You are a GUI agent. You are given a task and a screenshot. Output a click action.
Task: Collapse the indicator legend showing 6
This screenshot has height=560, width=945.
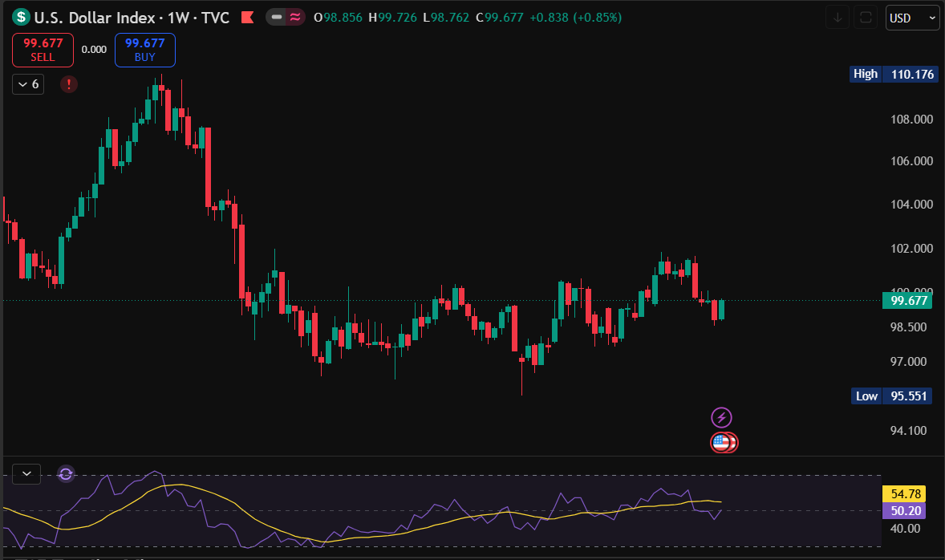[28, 84]
